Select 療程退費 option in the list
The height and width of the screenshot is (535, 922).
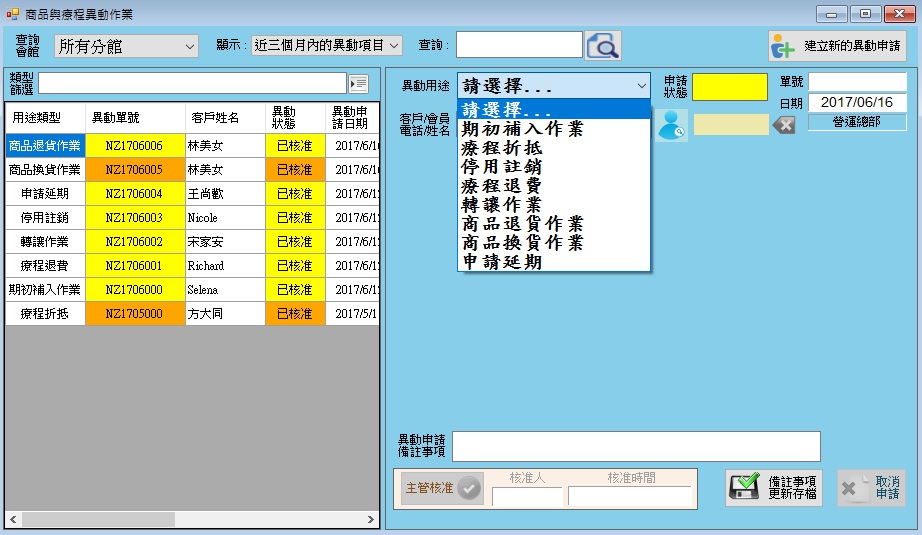pyautogui.click(x=500, y=185)
